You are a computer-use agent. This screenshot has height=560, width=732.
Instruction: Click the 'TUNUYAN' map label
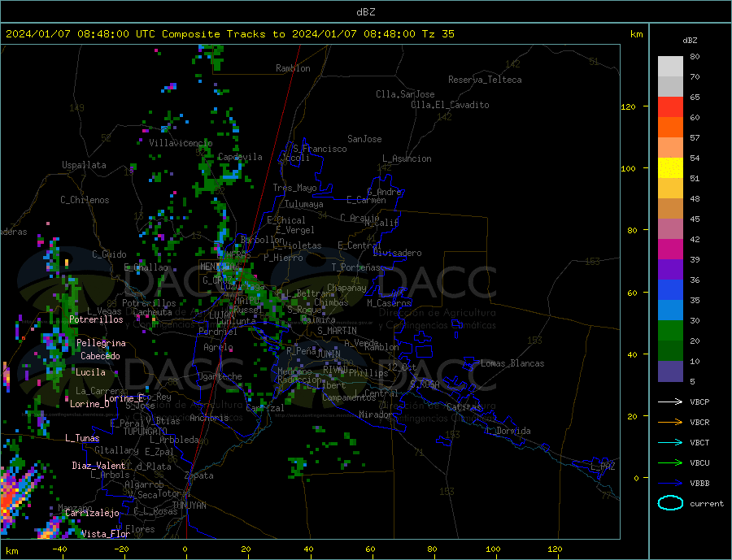coord(189,506)
